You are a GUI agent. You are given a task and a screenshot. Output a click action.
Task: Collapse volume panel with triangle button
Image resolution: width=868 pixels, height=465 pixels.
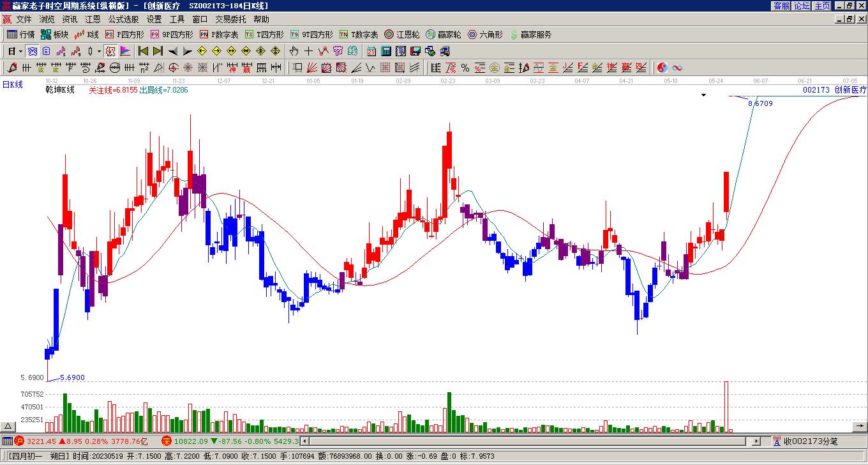tap(8, 426)
